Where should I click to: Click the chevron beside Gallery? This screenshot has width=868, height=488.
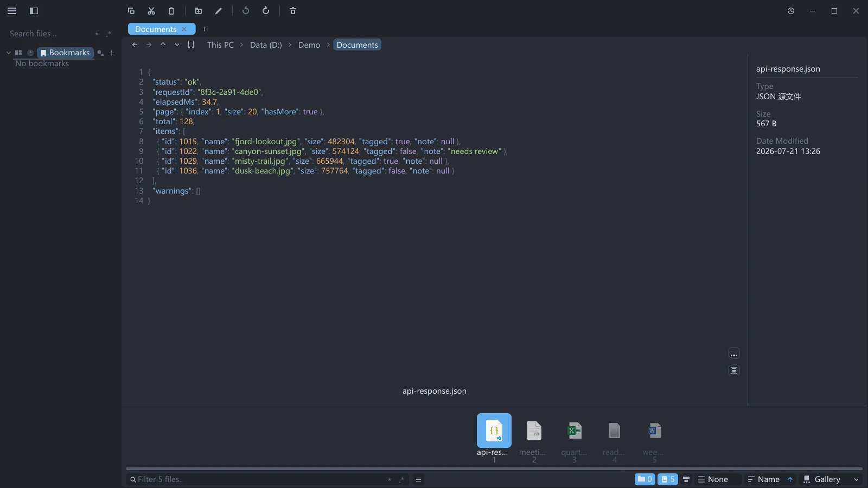tap(857, 479)
